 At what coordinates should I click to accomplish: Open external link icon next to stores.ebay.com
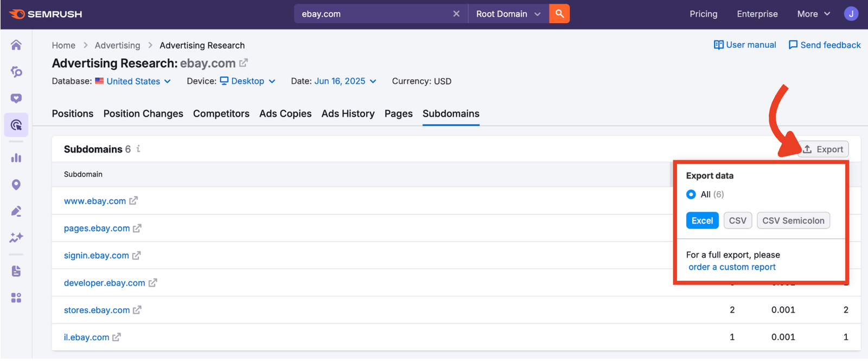[137, 310]
